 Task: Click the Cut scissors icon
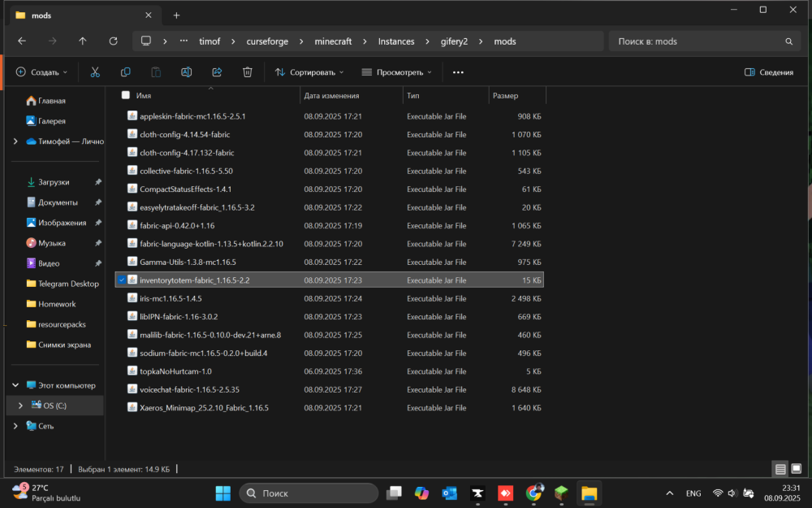tap(95, 72)
